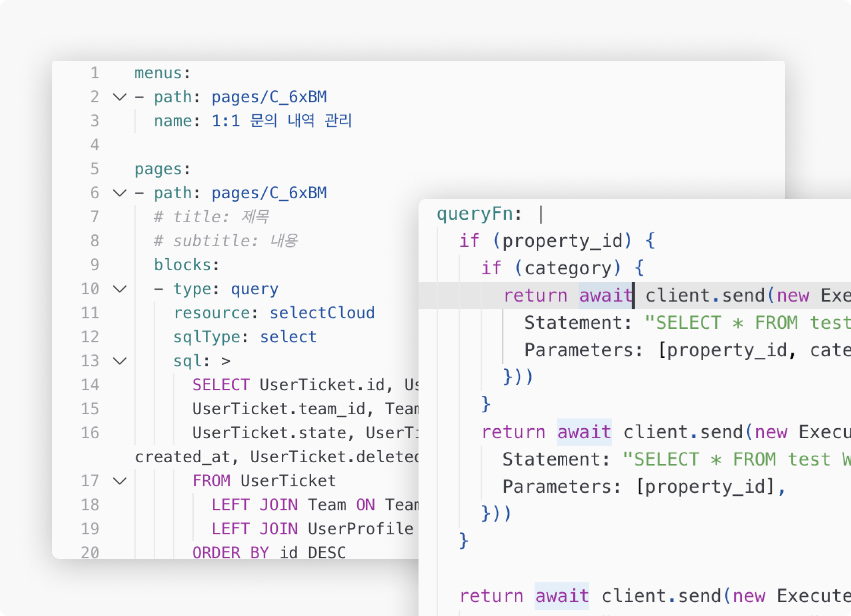Collapse the fold arrow beside 'FROM UserTicket'
The width and height of the screenshot is (851, 616).
pyautogui.click(x=120, y=481)
